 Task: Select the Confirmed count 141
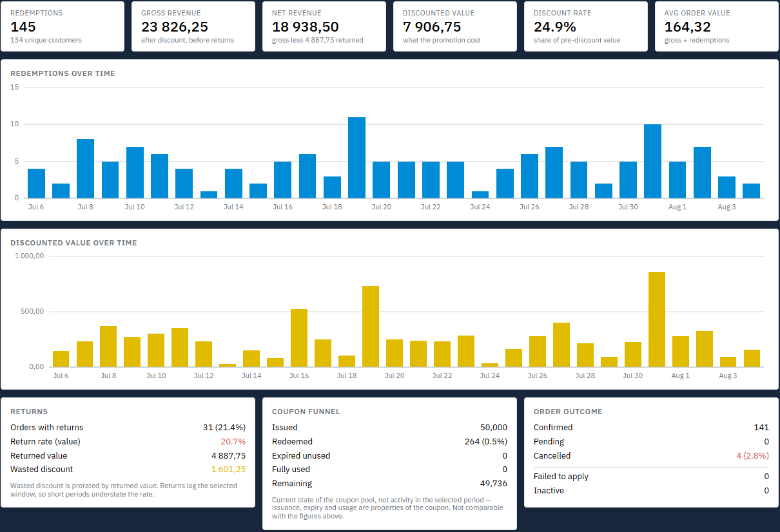point(761,427)
